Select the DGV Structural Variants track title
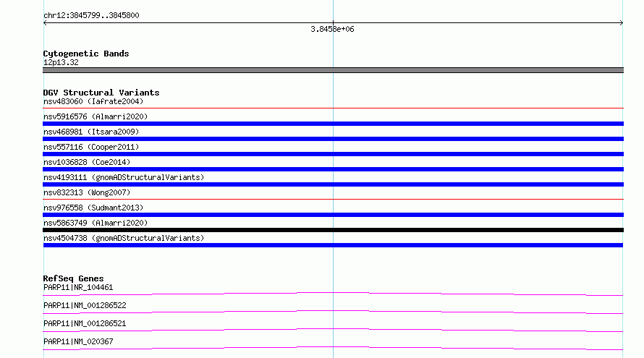Image resolution: width=644 pixels, height=358 pixels. 101,93
